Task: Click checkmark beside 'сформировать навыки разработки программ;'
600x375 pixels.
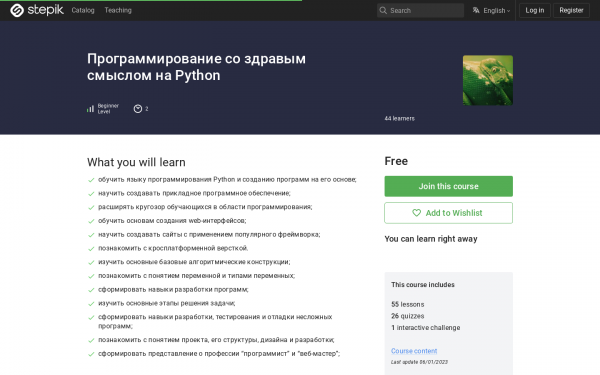Action: pos(91,290)
